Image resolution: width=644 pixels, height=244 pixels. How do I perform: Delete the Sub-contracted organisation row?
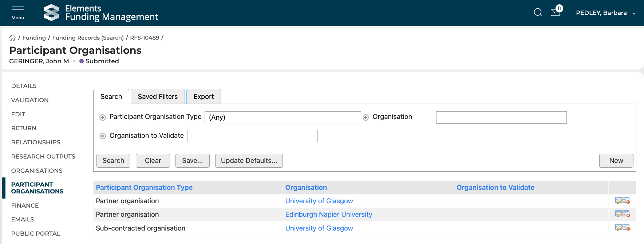pyautogui.click(x=626, y=228)
